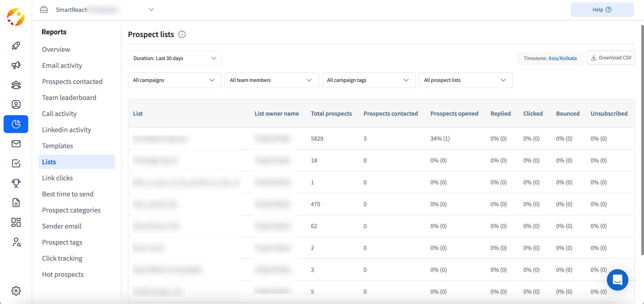The width and height of the screenshot is (644, 304).
Task: Select the Call activity menu item
Action: coord(59,113)
